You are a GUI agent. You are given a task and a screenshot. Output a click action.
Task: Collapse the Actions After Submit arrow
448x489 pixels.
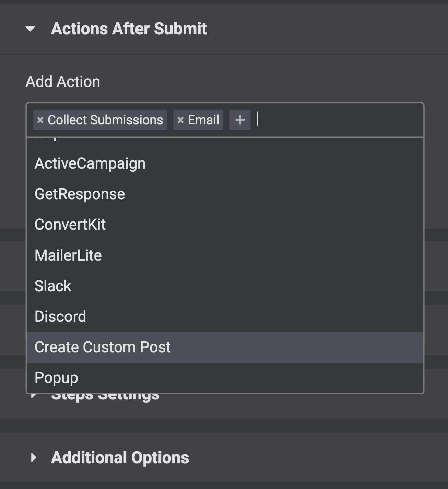[x=30, y=29]
